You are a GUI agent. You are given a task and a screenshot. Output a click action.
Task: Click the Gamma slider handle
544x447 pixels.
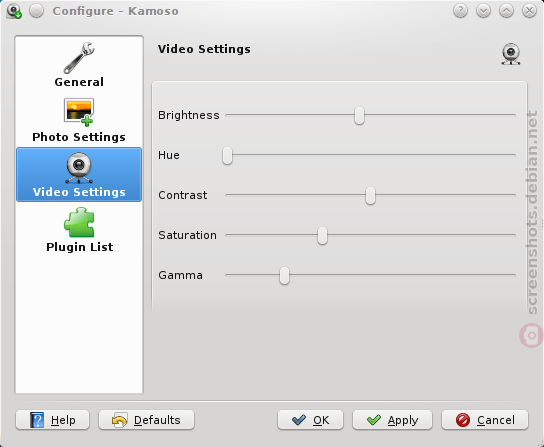pyautogui.click(x=284, y=276)
